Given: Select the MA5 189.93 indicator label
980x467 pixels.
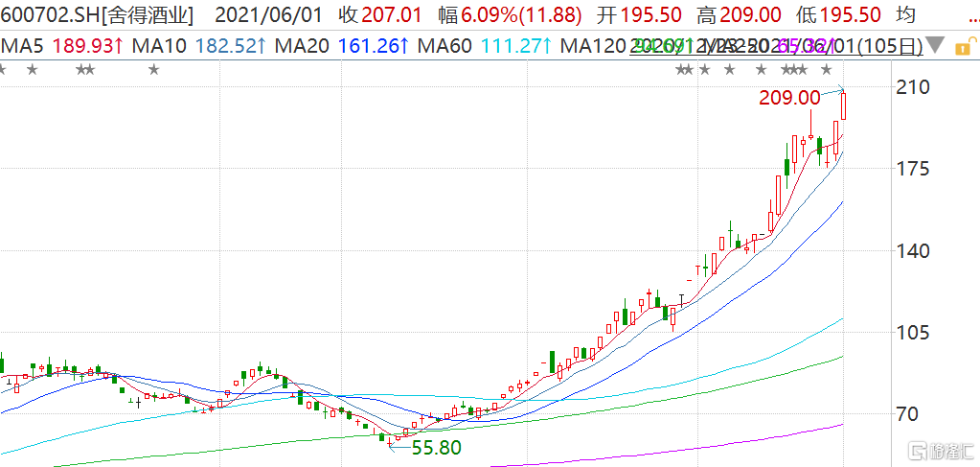Looking at the screenshot, I should (x=60, y=45).
